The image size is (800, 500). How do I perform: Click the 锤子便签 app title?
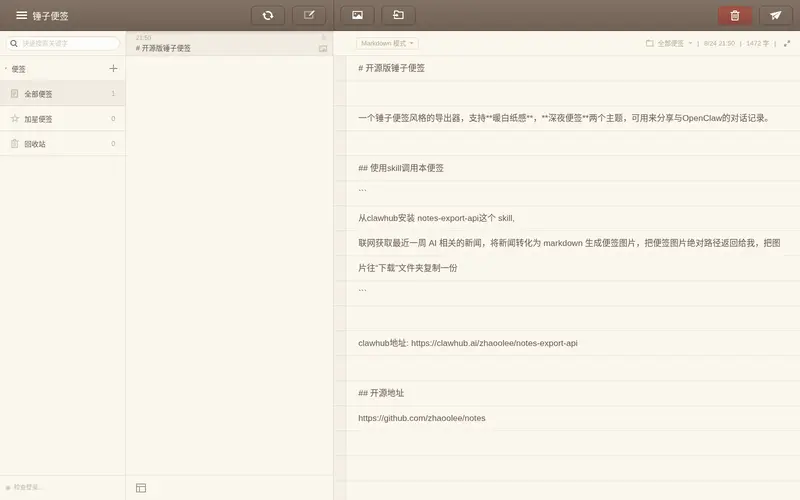(50, 16)
